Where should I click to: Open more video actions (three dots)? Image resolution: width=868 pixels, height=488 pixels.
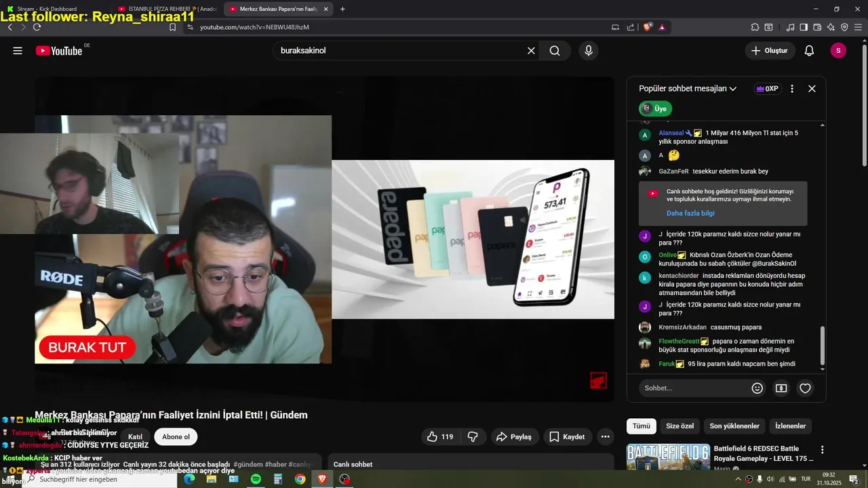click(606, 437)
